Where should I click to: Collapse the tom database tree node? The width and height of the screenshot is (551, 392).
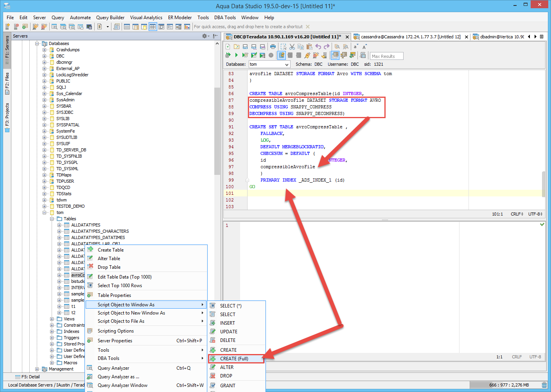point(44,212)
